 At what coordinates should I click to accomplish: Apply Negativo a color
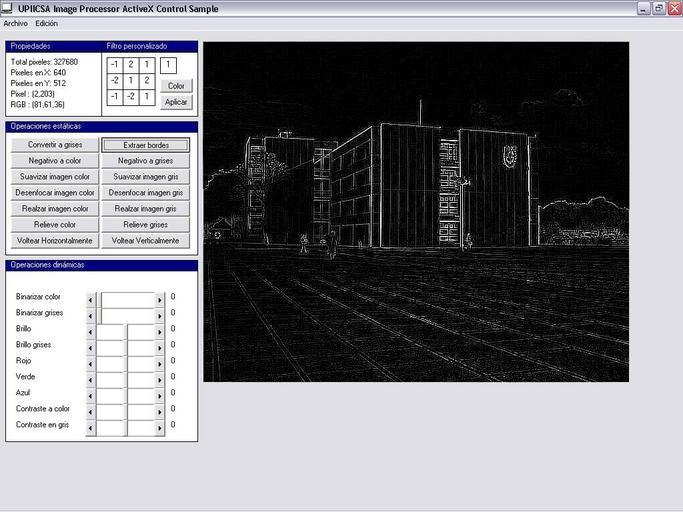click(55, 161)
